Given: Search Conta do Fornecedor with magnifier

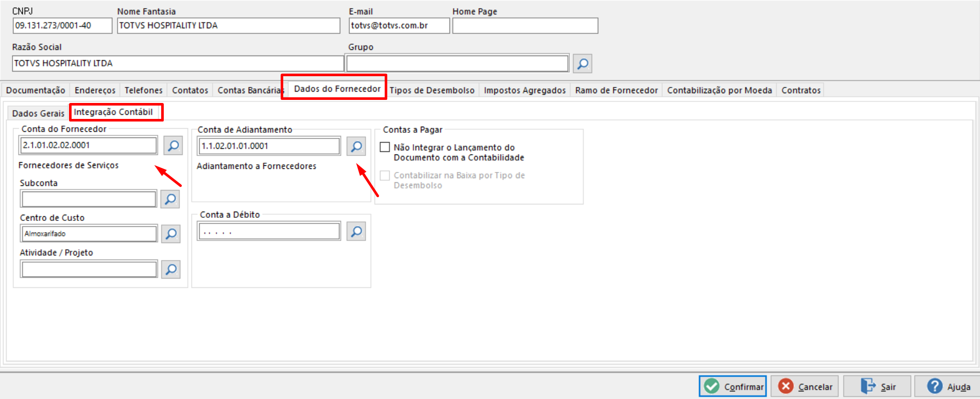Looking at the screenshot, I should tap(173, 145).
